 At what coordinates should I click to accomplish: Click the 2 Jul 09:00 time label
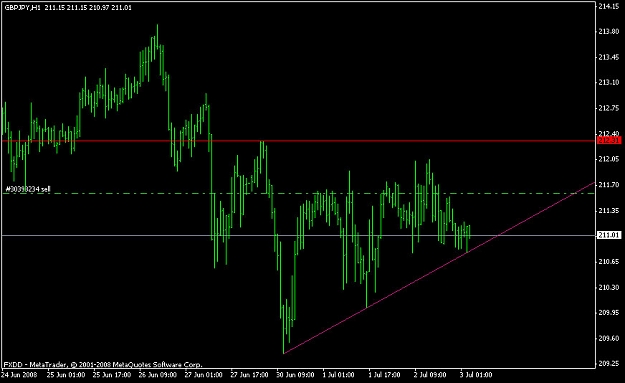[430, 375]
